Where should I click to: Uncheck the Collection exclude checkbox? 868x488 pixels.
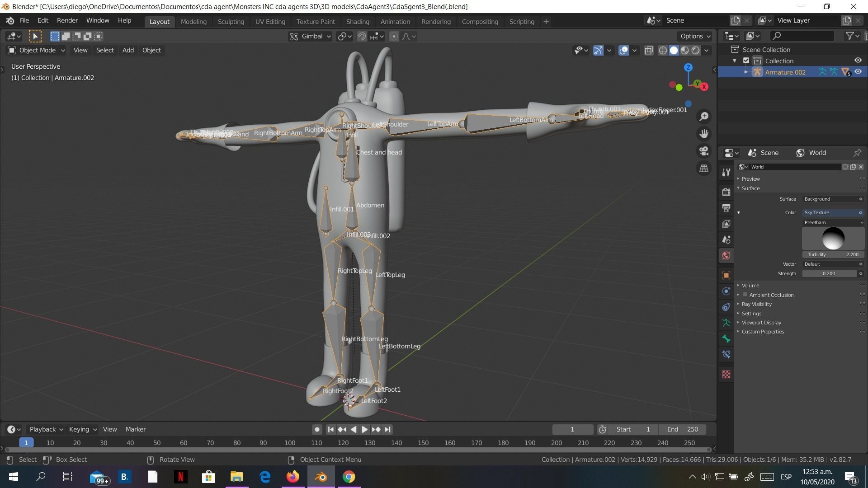coord(746,61)
